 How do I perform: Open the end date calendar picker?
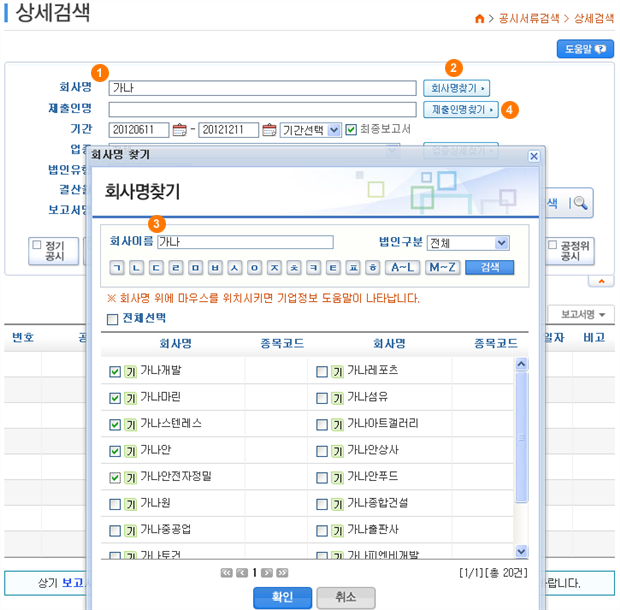click(269, 129)
